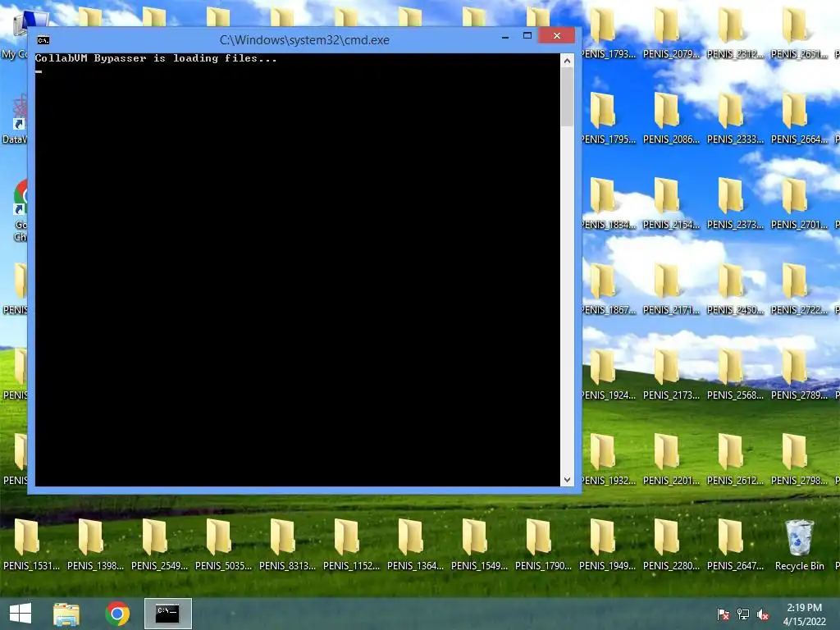Image resolution: width=840 pixels, height=630 pixels.
Task: Select the PENIS_2373... folder
Action: (x=736, y=203)
